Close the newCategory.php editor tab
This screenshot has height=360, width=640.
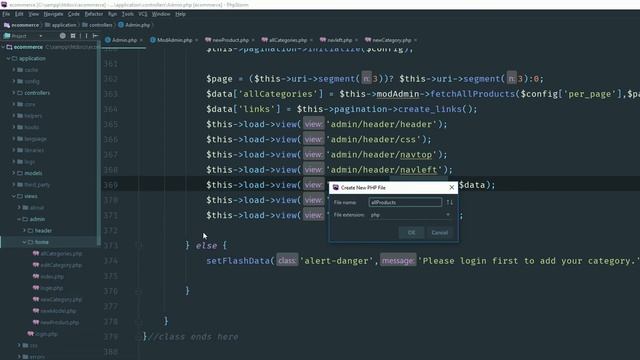pos(416,40)
